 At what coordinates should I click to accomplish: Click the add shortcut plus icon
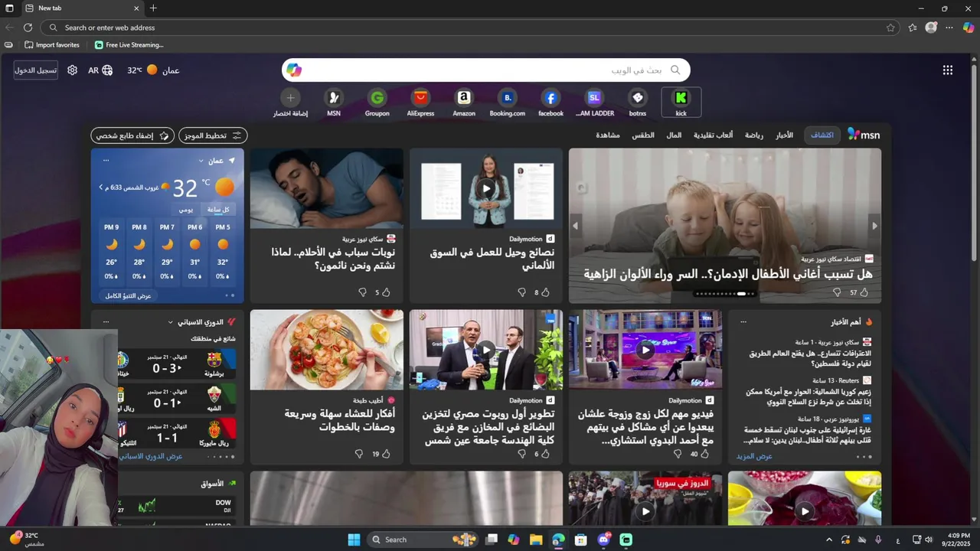pos(290,98)
